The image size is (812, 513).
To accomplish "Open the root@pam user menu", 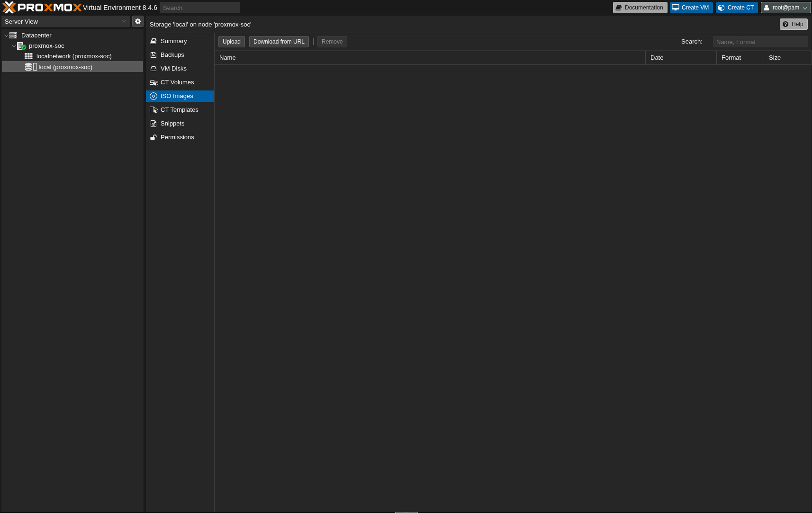I will pos(785,8).
